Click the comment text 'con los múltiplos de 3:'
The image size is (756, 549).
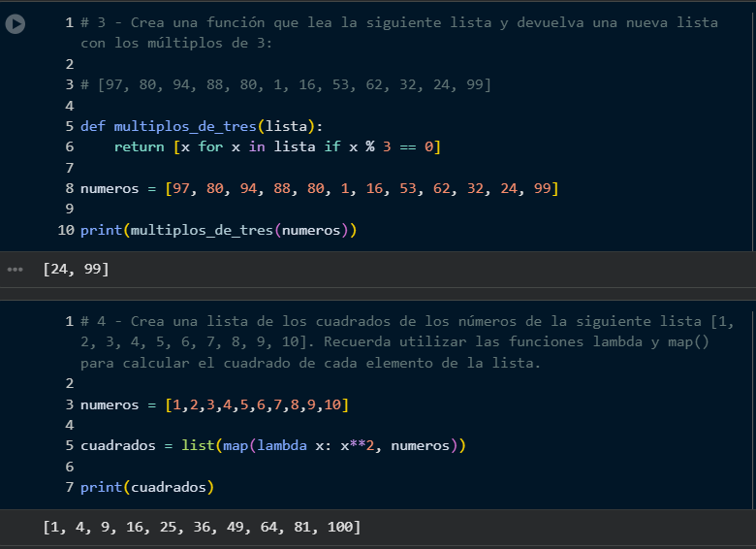pos(176,44)
